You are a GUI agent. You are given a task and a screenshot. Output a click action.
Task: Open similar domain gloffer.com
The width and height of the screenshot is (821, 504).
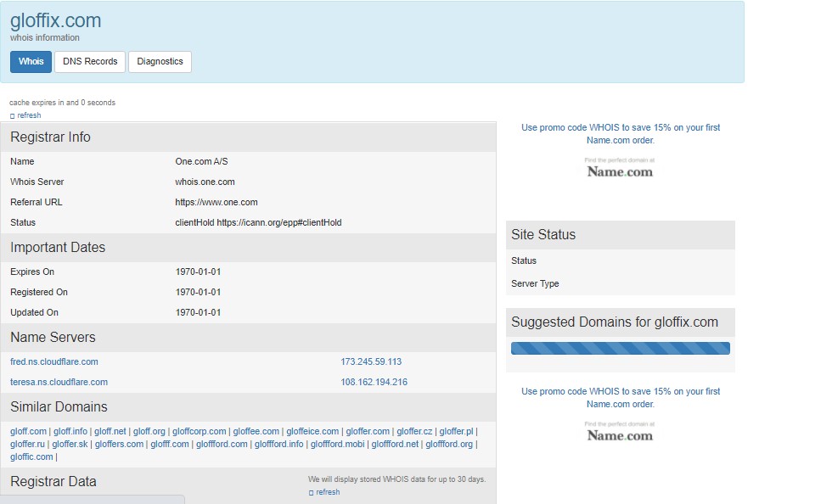click(368, 431)
